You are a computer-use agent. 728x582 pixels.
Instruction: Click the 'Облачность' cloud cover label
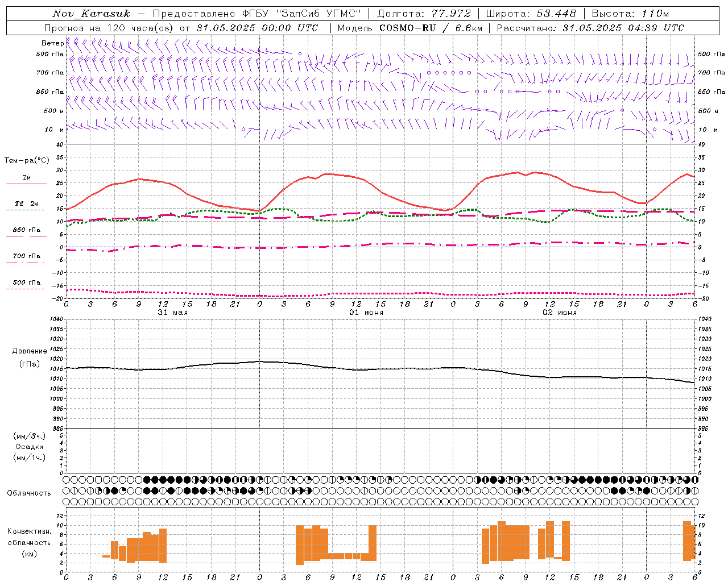point(29,493)
